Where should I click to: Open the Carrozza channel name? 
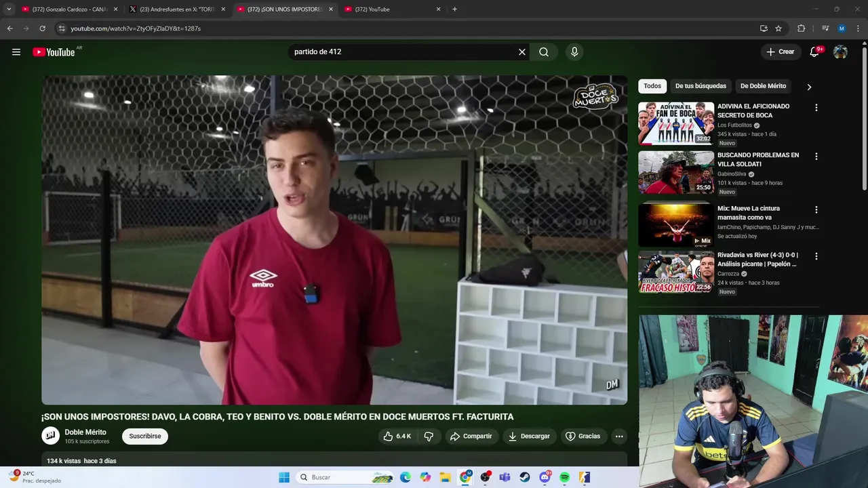[x=728, y=274]
